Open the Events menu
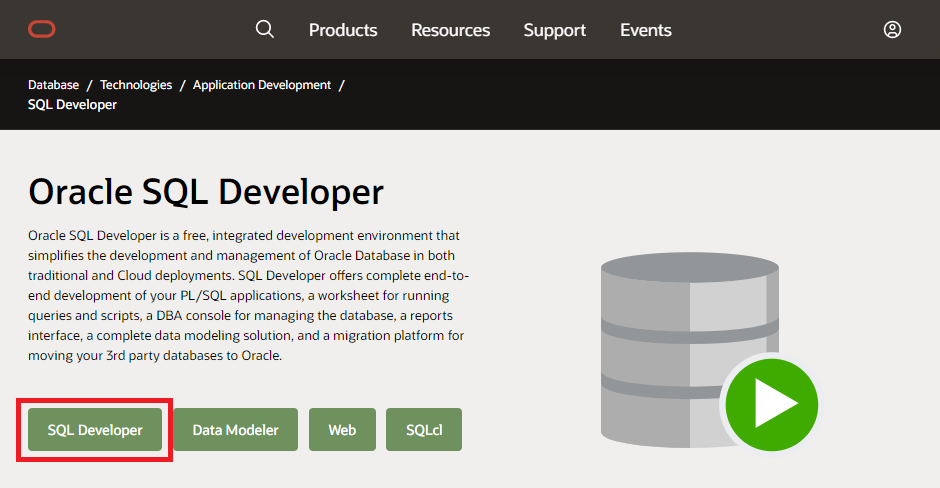Screen dimensions: 940x488 (646, 30)
